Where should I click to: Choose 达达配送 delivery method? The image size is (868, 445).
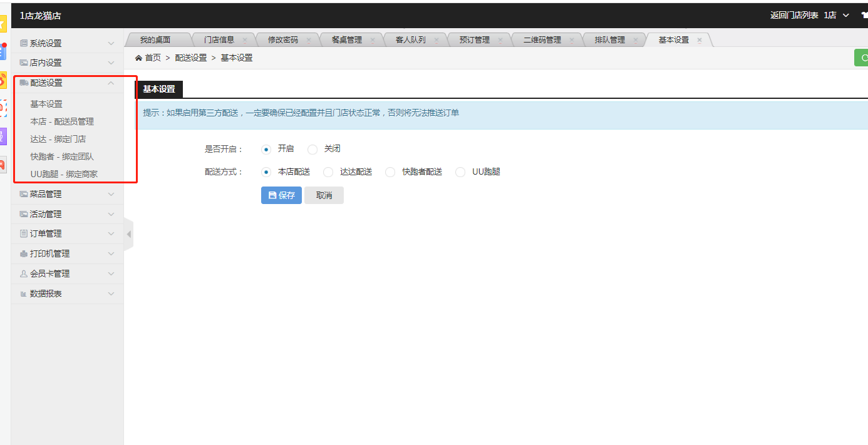pos(328,172)
